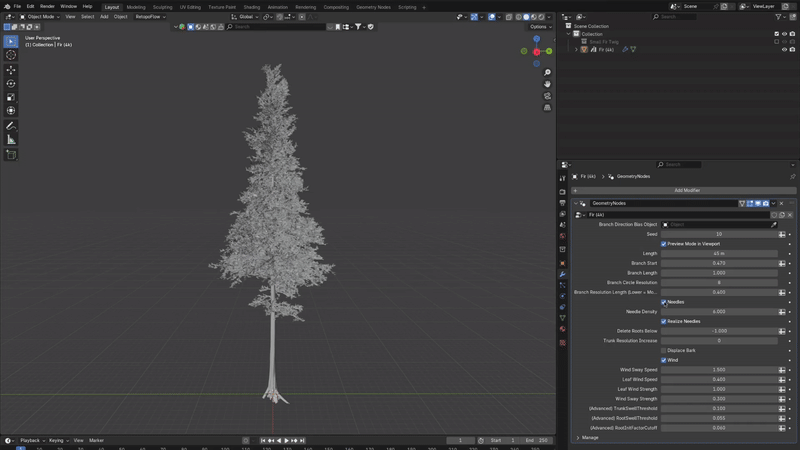800x450 pixels.
Task: Click the Needle Density slider field
Action: 719,312
